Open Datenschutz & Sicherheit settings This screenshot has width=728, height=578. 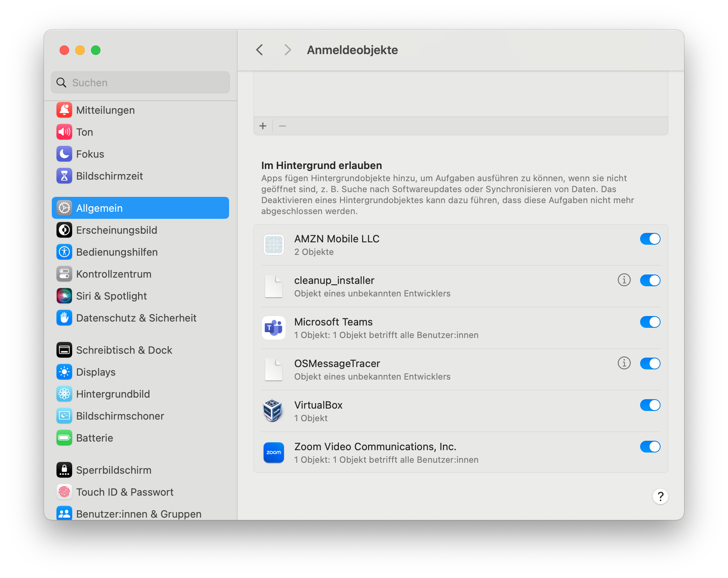tap(136, 318)
